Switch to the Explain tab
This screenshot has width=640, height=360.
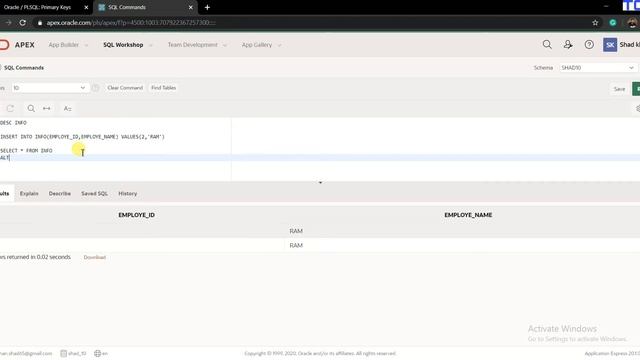pyautogui.click(x=29, y=193)
